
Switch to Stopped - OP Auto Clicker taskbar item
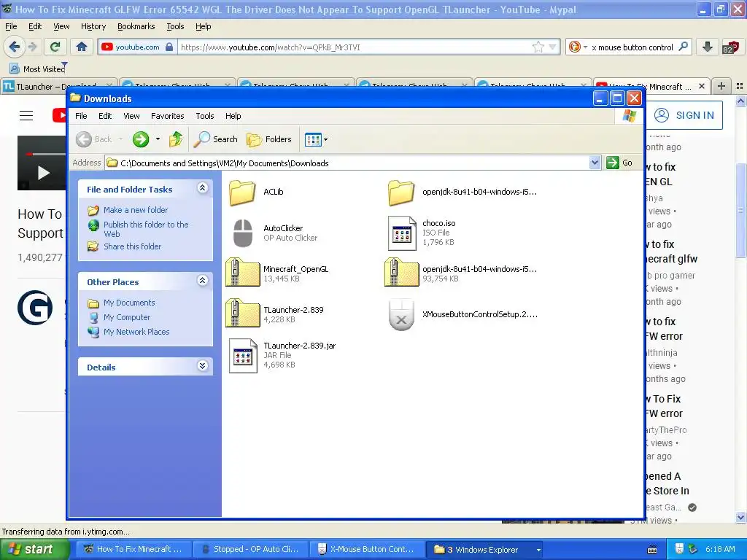coord(251,549)
